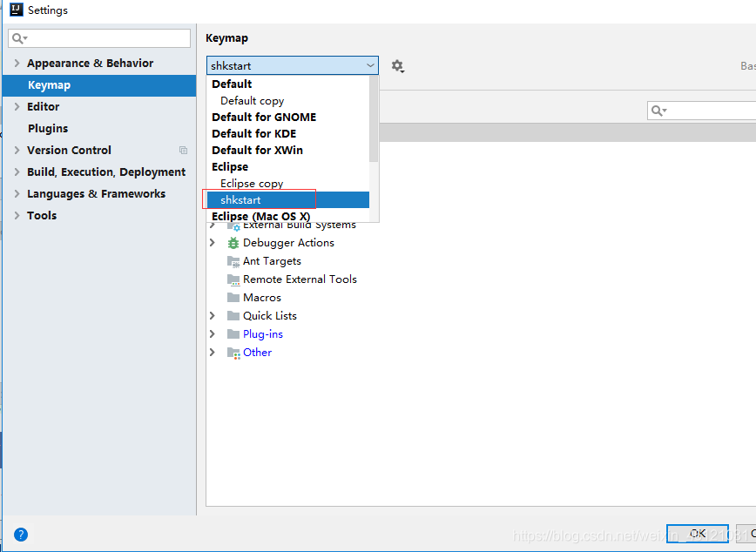
Task: Select the Other row
Action: pos(257,353)
